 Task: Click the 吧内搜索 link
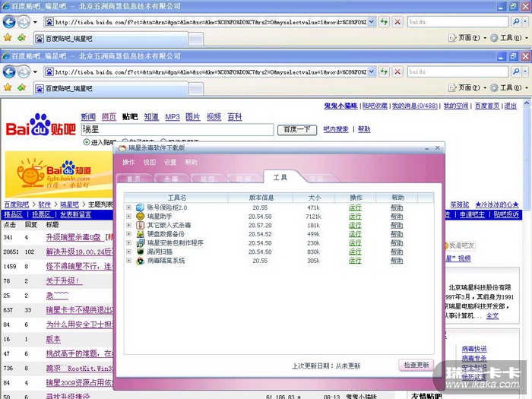[336, 129]
